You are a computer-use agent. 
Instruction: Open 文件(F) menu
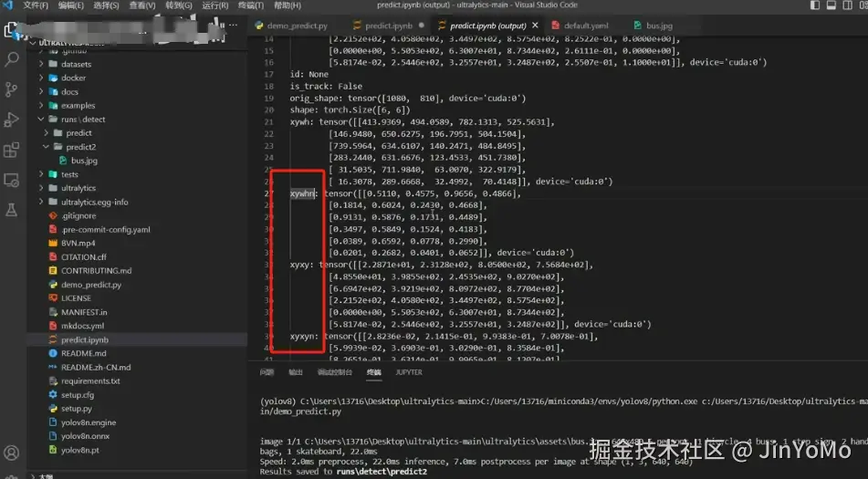[x=36, y=5]
